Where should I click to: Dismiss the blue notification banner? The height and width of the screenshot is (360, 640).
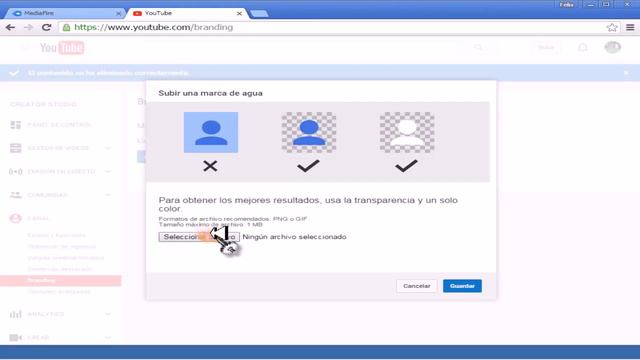[x=626, y=73]
